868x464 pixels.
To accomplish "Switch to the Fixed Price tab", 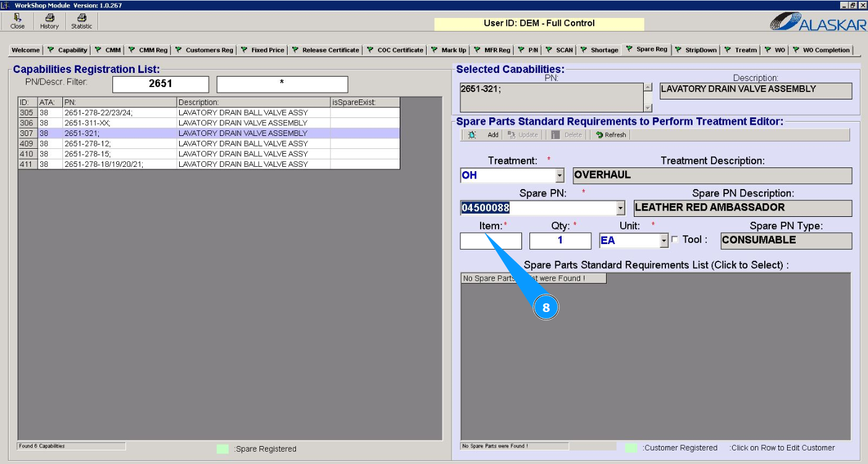I will click(x=263, y=50).
